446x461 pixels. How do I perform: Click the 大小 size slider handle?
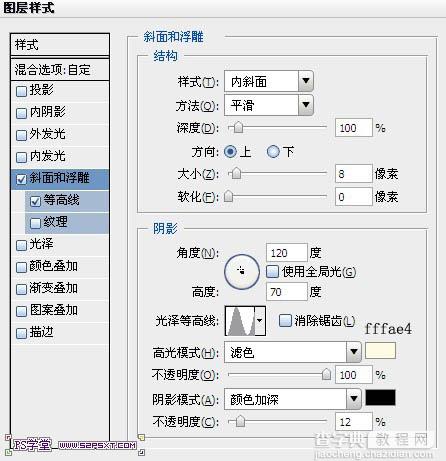(236, 174)
